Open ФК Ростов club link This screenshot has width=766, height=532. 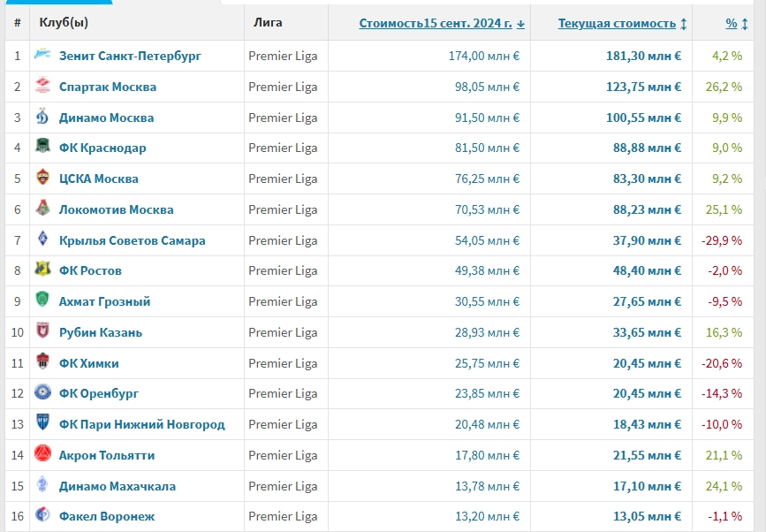[x=90, y=270]
